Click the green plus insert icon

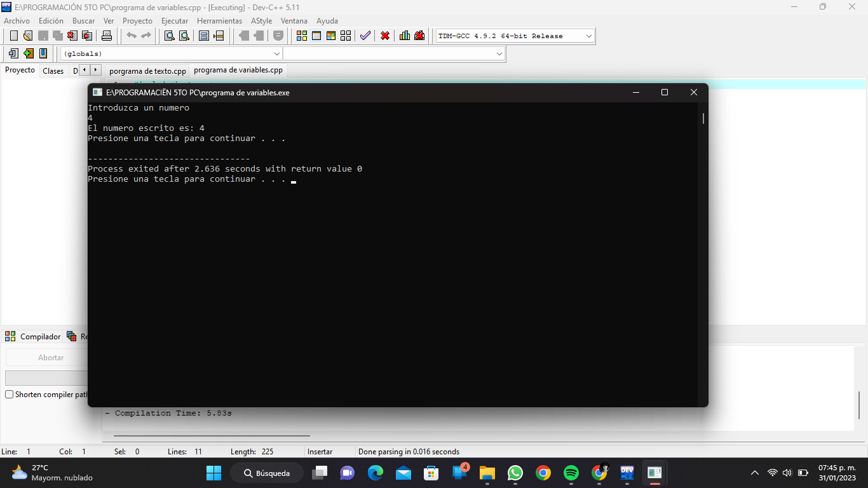coord(29,53)
